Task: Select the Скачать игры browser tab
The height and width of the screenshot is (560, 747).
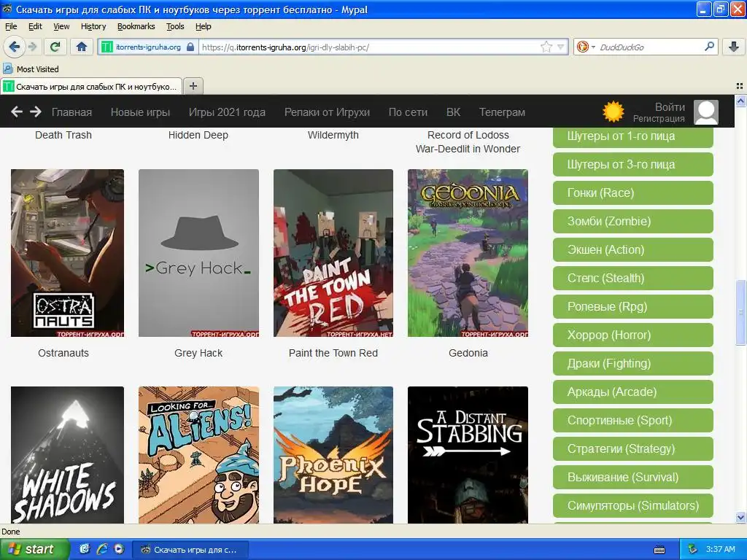Action: 91,86
